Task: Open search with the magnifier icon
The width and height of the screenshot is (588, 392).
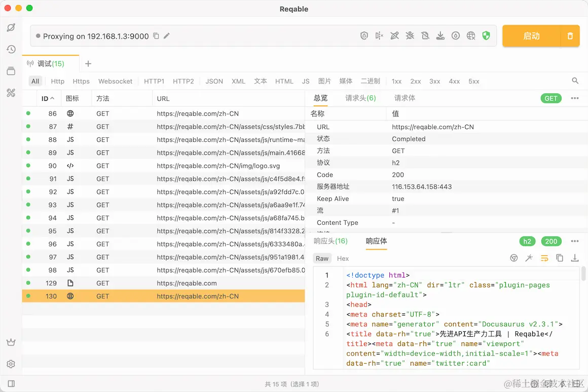Action: [x=575, y=81]
